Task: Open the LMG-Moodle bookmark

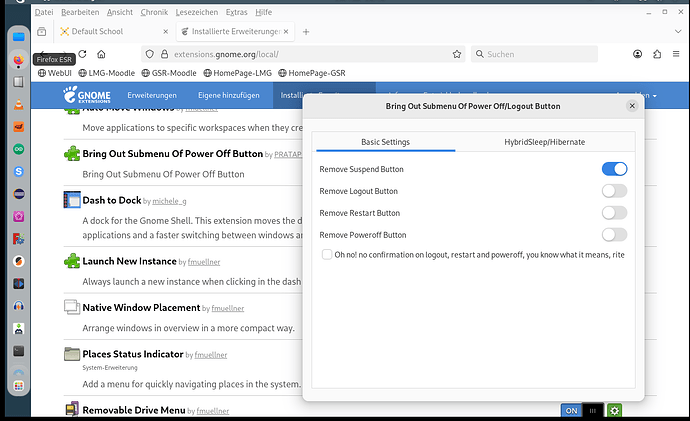Action: tap(106, 73)
